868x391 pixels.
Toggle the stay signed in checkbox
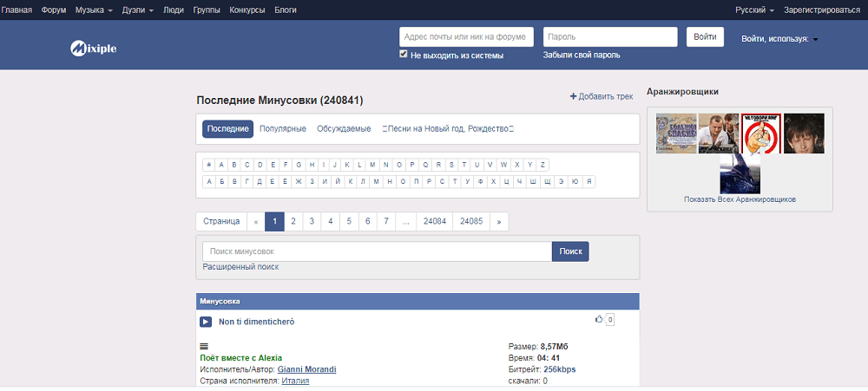click(x=404, y=54)
